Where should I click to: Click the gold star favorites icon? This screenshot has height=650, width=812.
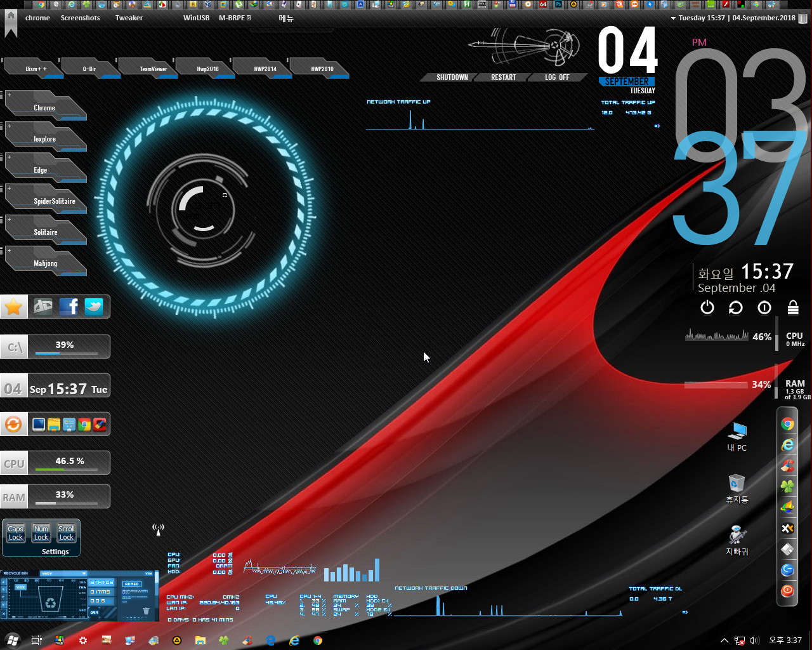tap(14, 307)
